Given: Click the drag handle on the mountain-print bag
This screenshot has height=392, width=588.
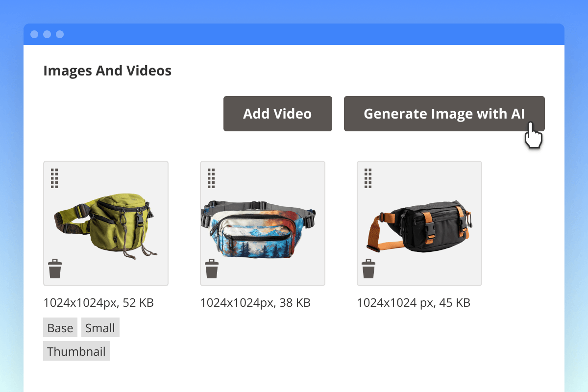Looking at the screenshot, I should pos(211,178).
